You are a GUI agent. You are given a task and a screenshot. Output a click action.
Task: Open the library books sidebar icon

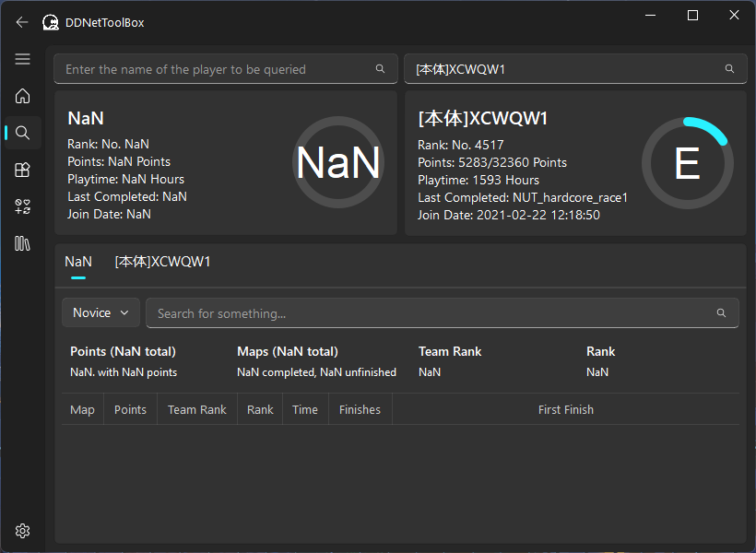pos(23,243)
